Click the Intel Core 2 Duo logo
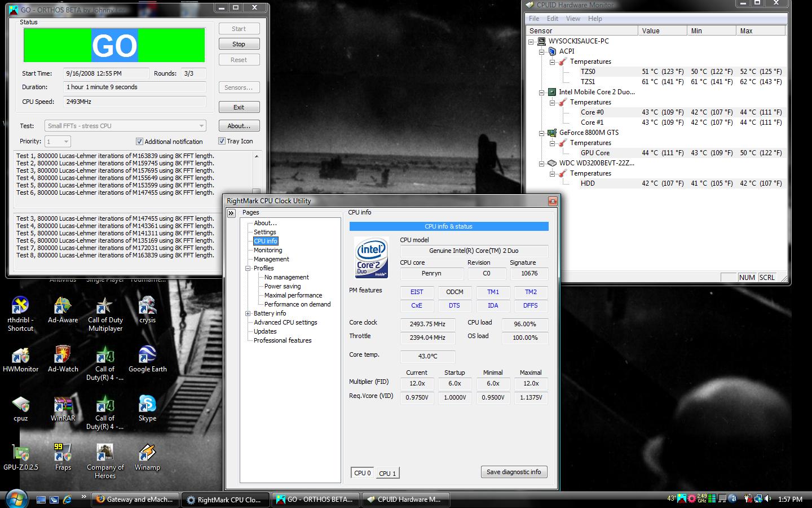 [x=371, y=257]
